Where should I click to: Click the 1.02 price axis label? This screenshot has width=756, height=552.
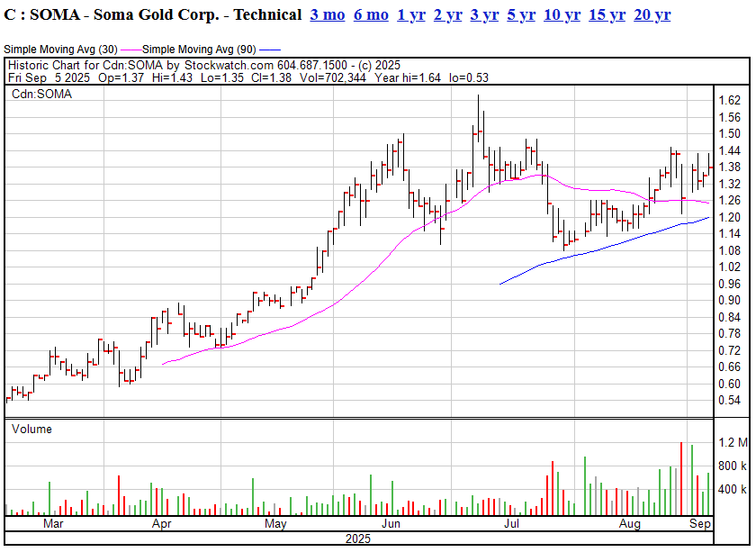tap(730, 267)
